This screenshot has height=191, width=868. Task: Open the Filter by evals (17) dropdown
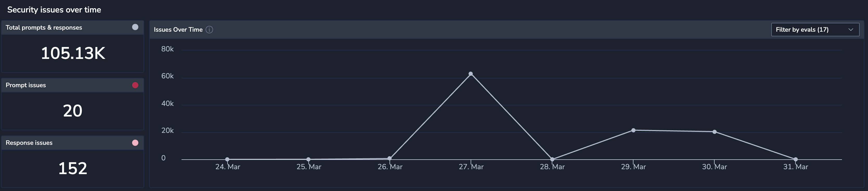pos(815,30)
